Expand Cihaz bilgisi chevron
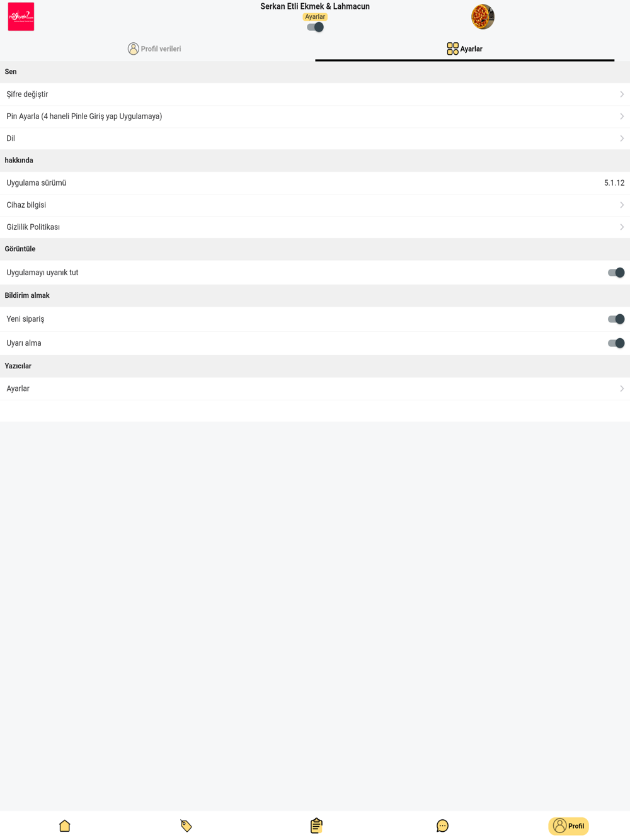Image resolution: width=630 pixels, height=840 pixels. pos(622,205)
